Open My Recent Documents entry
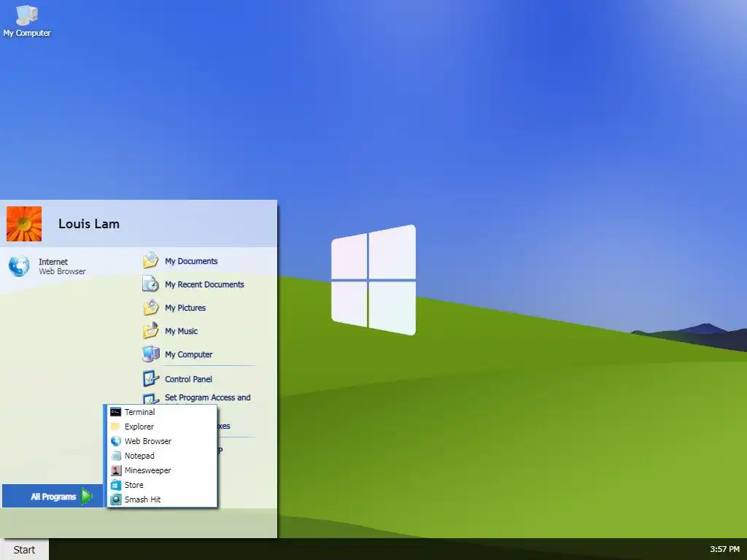 pyautogui.click(x=204, y=284)
